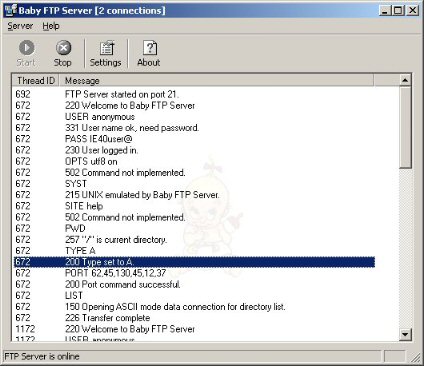Viewport: 424px width, 366px height.
Task: Open Settings from the toolbar
Action: point(106,53)
